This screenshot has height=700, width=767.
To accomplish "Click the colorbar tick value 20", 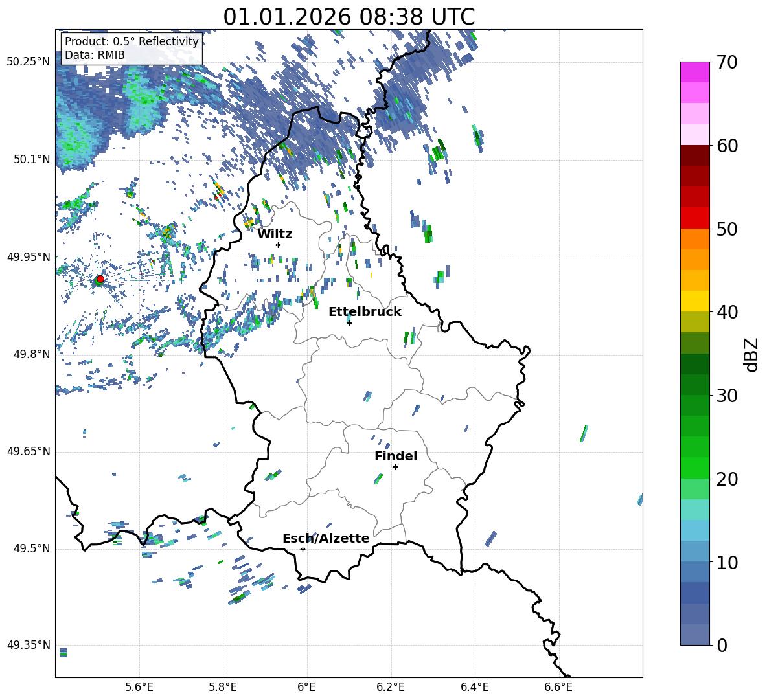I will [x=727, y=479].
